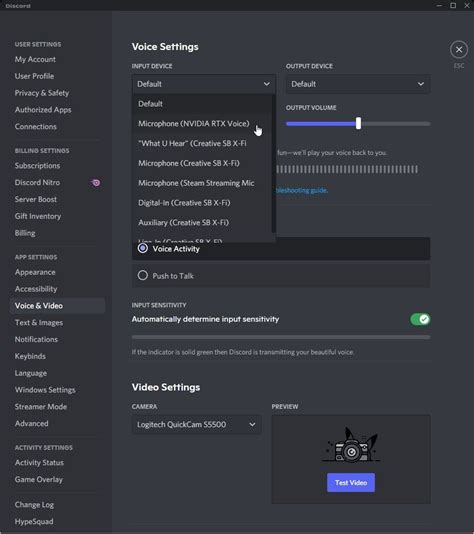Screen dimensions: 474x534
Task: Open Streamer Mode settings
Action: [x=41, y=407]
